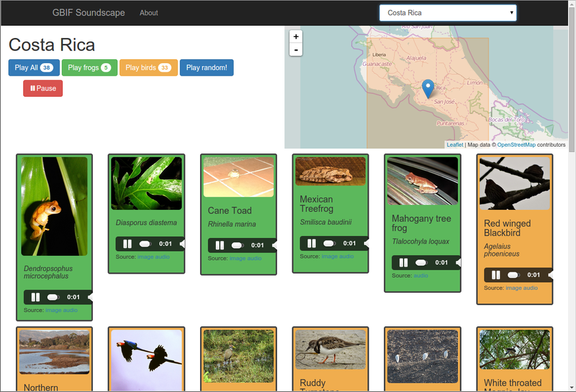Screen dimensions: 576x392
Task: Open audio source for Cane Toad
Action: click(x=254, y=258)
